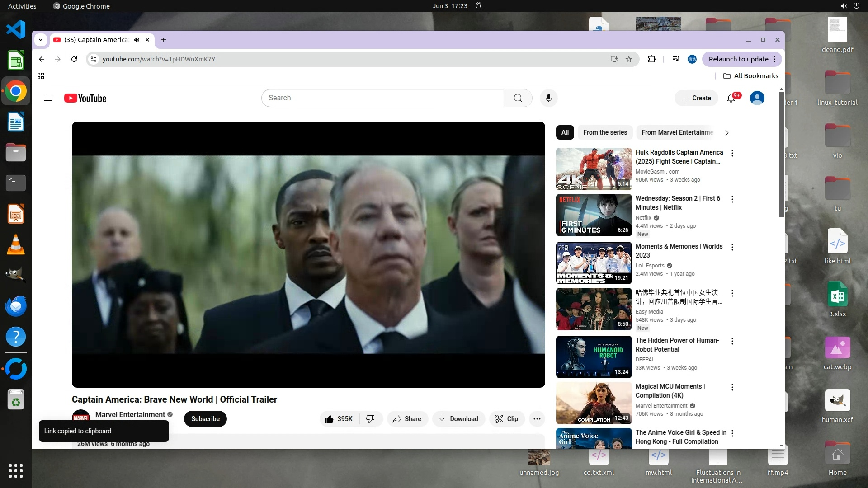Screen dimensions: 868x488
Task: Open options menu for Hulk Ragdolls video
Action: pyautogui.click(x=732, y=154)
